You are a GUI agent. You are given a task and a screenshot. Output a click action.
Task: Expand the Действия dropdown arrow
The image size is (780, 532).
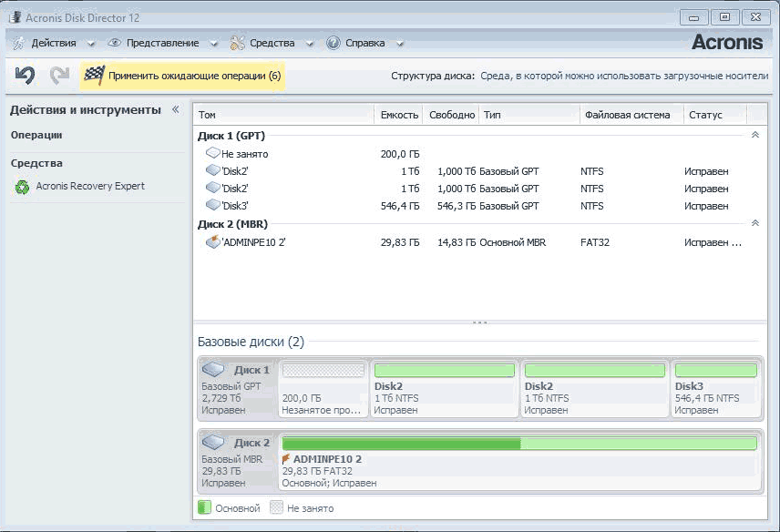tap(90, 44)
